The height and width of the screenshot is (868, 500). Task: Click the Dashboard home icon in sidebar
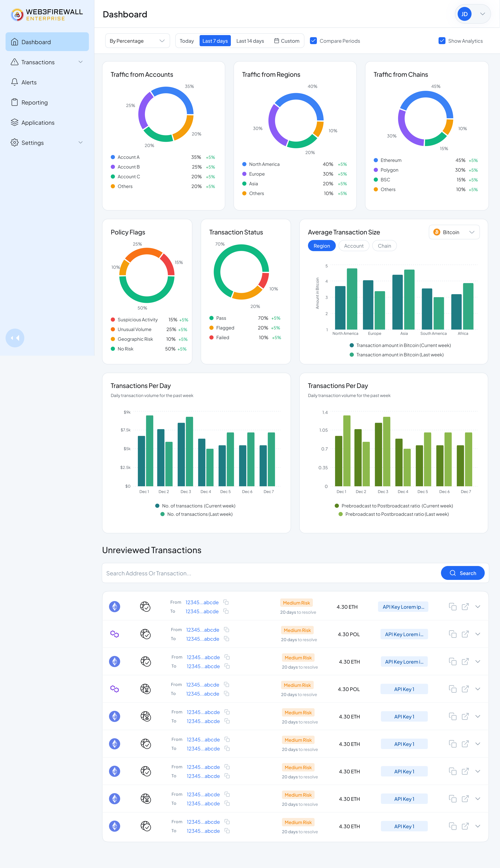[14, 42]
